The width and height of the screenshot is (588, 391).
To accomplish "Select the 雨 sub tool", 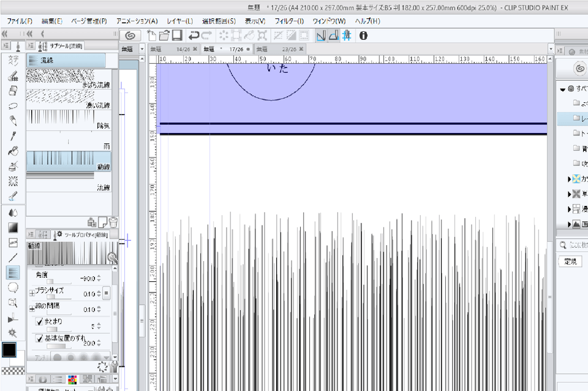I will 69,142.
